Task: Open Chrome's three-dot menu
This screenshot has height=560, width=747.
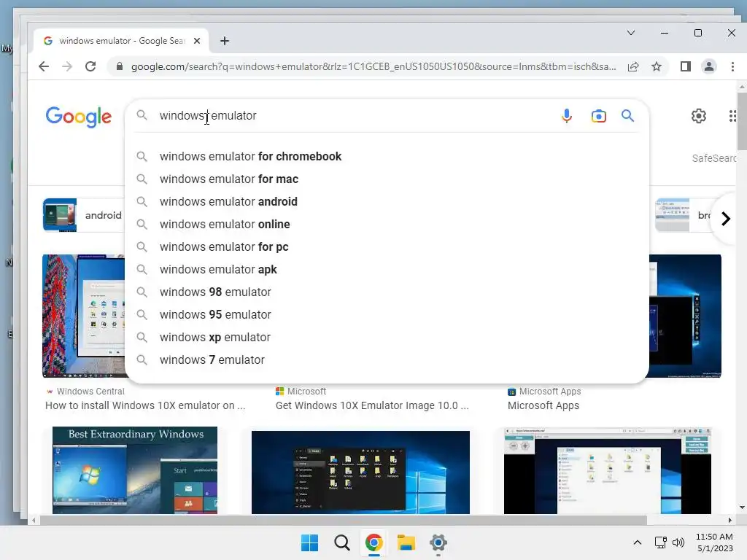Action: click(x=732, y=66)
